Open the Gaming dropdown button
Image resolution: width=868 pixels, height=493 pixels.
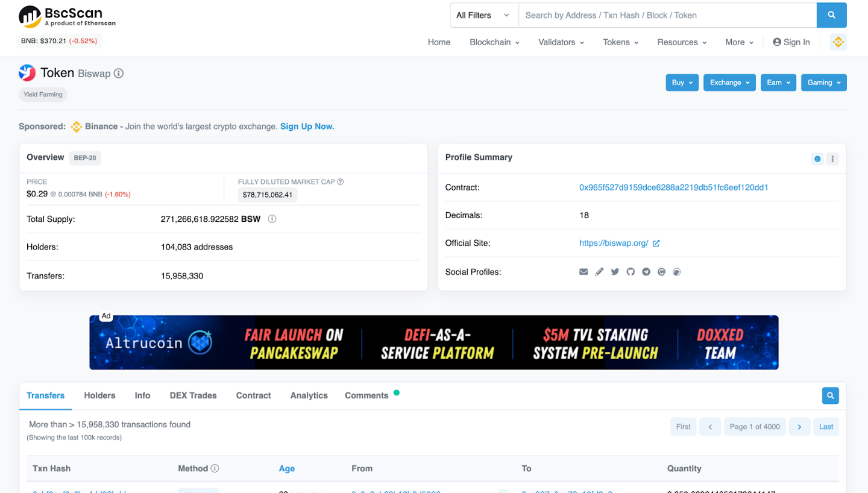(823, 83)
